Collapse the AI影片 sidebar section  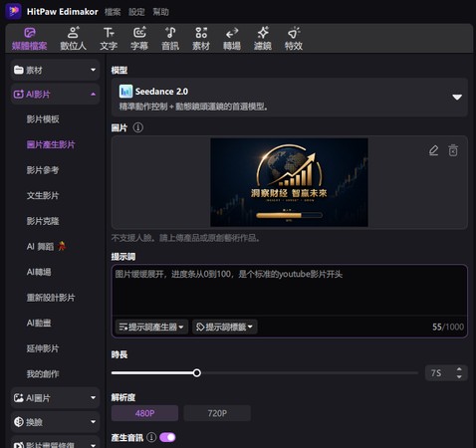click(94, 95)
